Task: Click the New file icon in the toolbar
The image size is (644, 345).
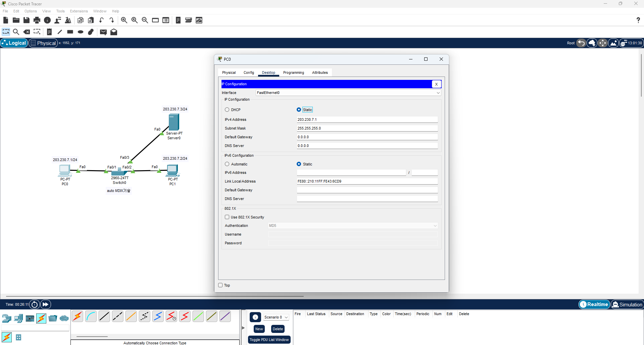Action: click(5, 20)
